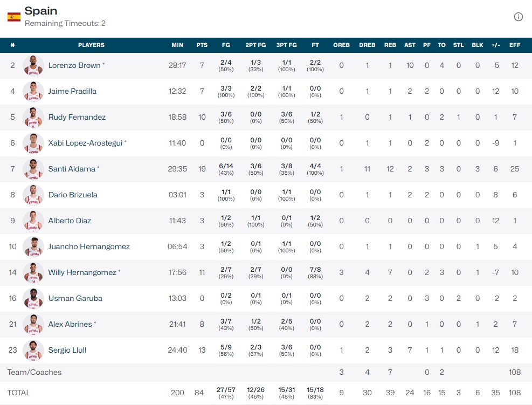Click the info icon beside Spain header
Screen dimensions: 532x405
[518, 17]
